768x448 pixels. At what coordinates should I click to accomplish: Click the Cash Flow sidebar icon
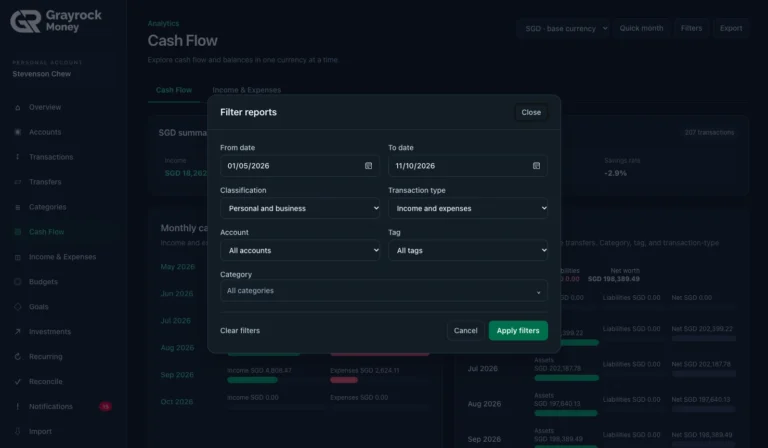point(18,232)
